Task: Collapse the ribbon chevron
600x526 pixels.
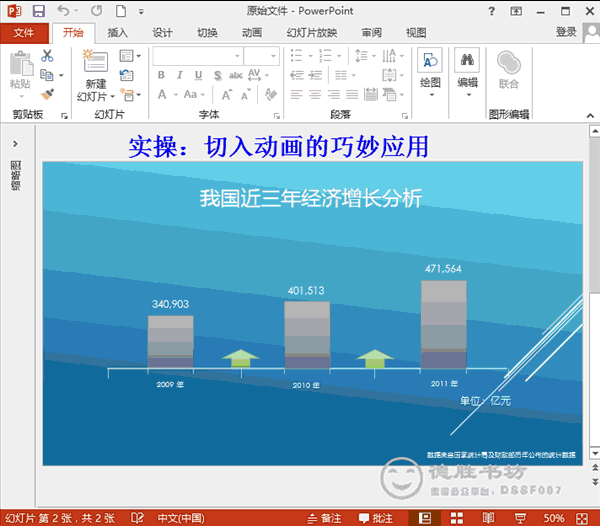Action: tap(590, 115)
